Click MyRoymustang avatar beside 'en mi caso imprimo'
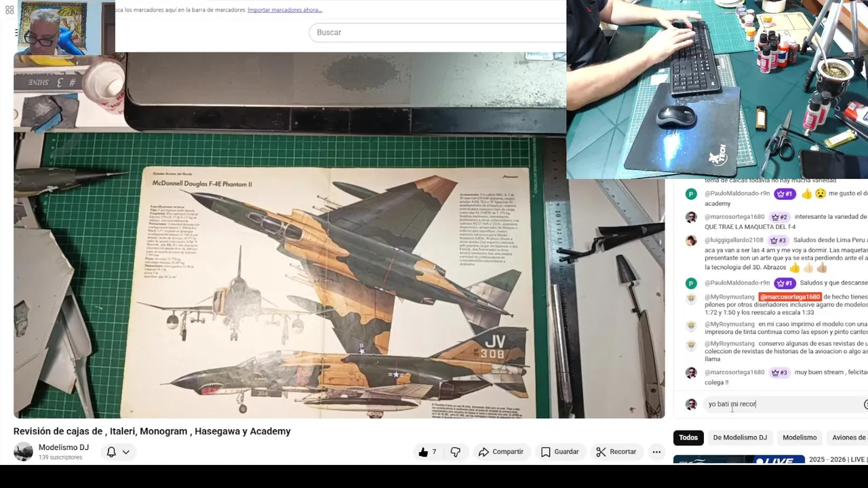The image size is (868, 488). pyautogui.click(x=691, y=325)
